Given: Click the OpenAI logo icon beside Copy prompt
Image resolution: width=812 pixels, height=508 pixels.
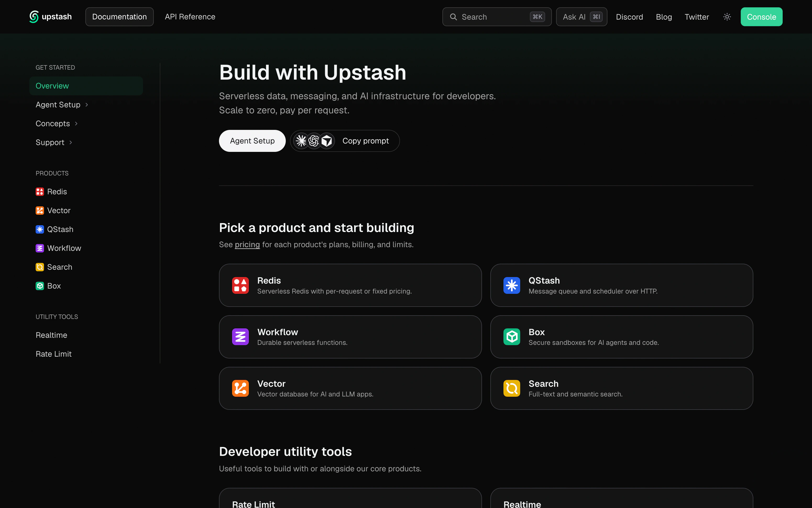Looking at the screenshot, I should (x=314, y=141).
